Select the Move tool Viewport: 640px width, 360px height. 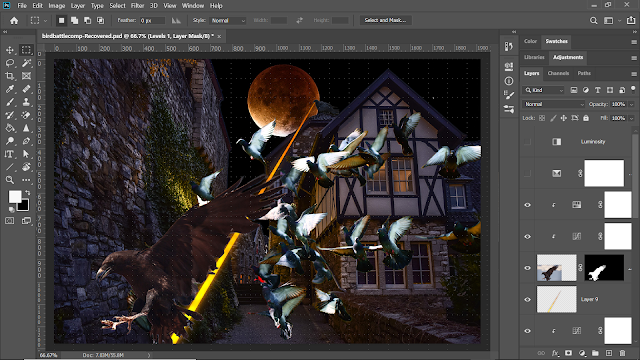10,50
